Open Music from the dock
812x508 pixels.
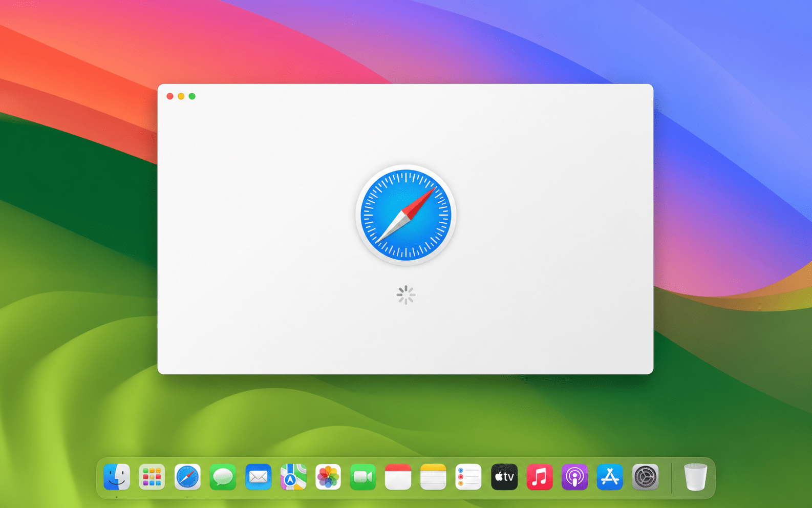pyautogui.click(x=540, y=477)
